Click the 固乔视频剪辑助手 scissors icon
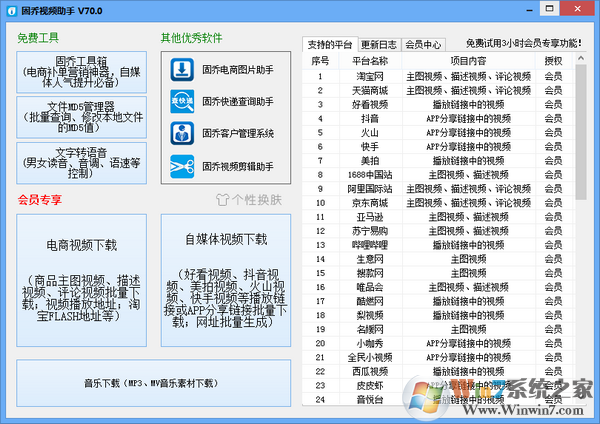The height and width of the screenshot is (424, 600). (x=183, y=165)
